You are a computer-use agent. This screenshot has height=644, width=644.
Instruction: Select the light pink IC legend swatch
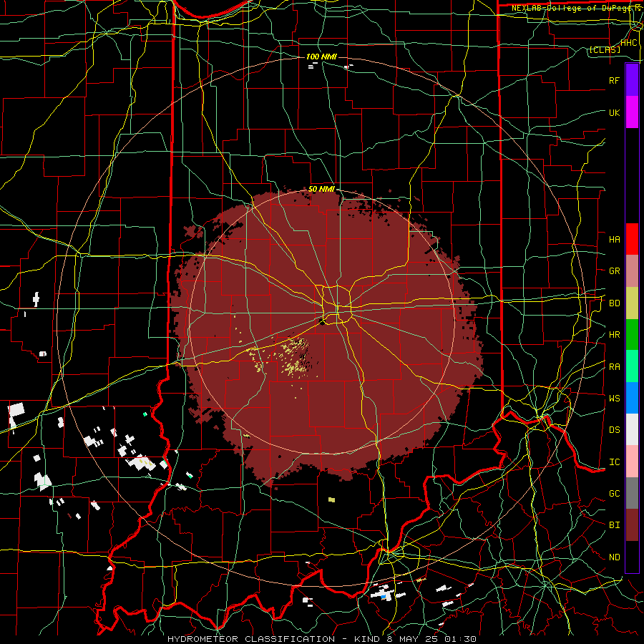tap(632, 462)
